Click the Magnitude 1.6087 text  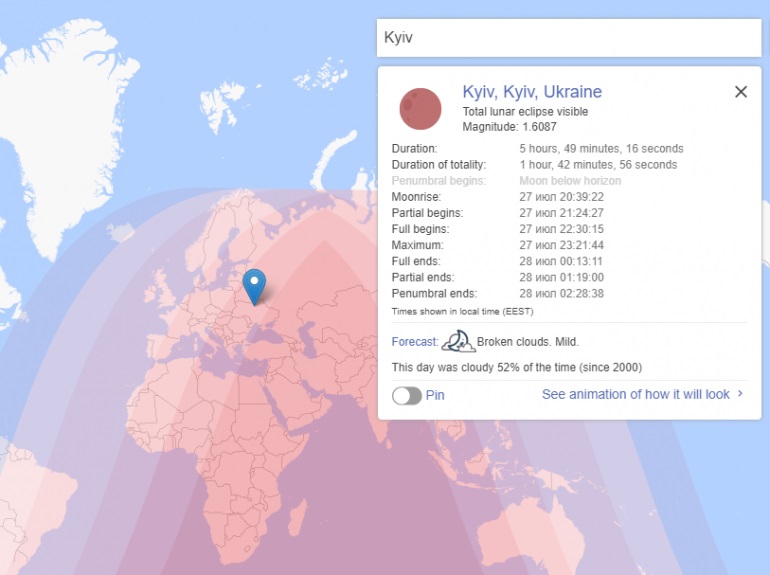pyautogui.click(x=509, y=127)
